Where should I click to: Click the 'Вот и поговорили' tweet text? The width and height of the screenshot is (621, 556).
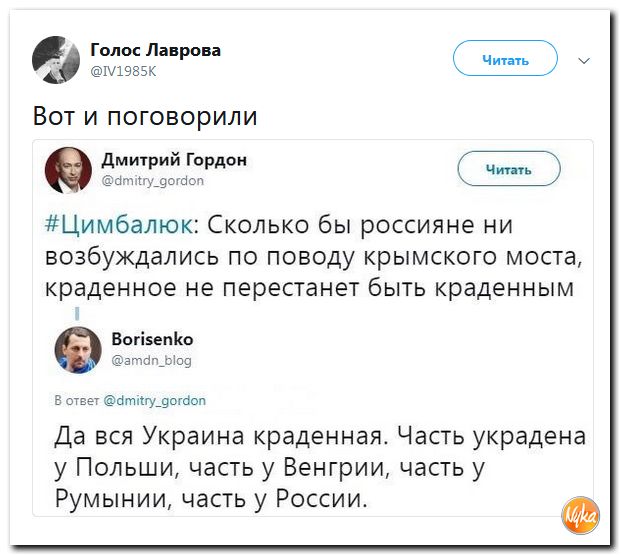tap(145, 116)
